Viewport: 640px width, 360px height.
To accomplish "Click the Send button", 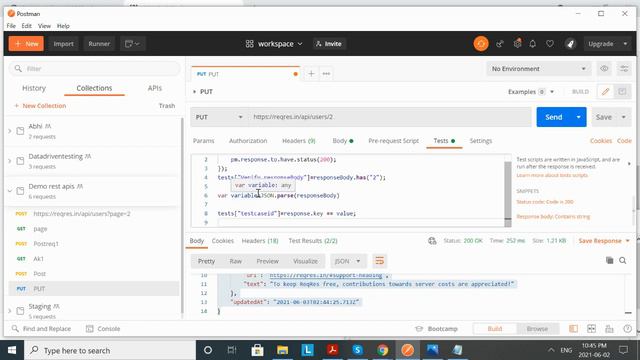I will click(554, 117).
